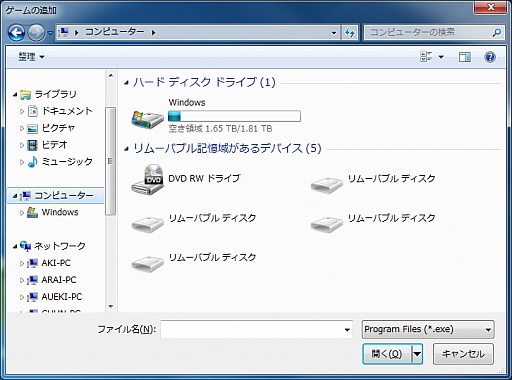Click the refresh icon beside address bar
512x380 pixels.
pos(350,33)
